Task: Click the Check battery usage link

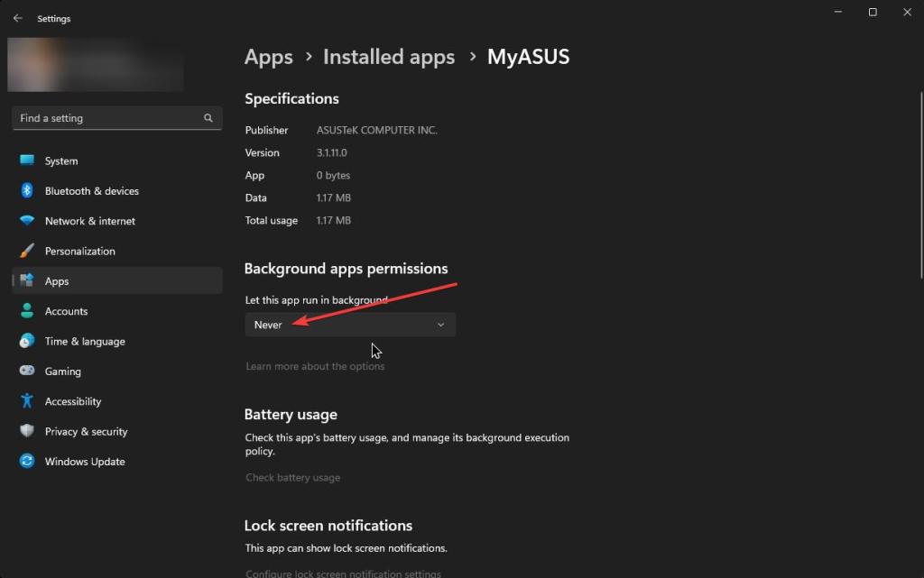Action: [293, 477]
